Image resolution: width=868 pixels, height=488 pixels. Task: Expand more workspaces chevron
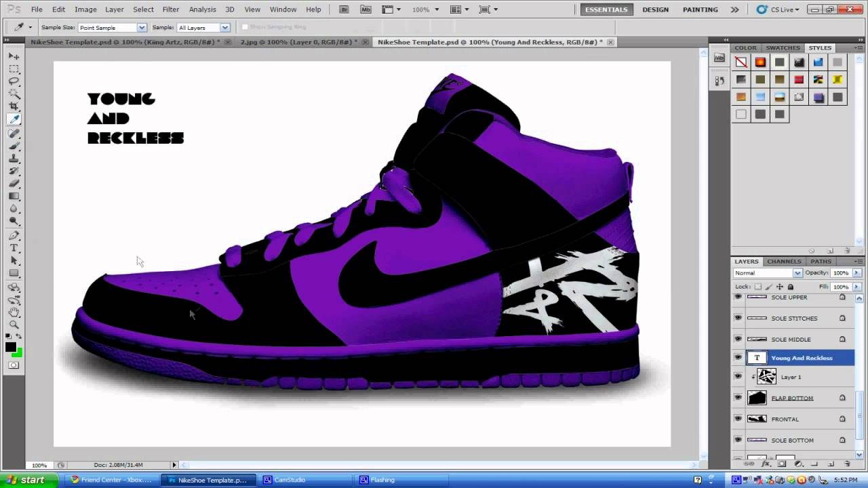click(734, 9)
